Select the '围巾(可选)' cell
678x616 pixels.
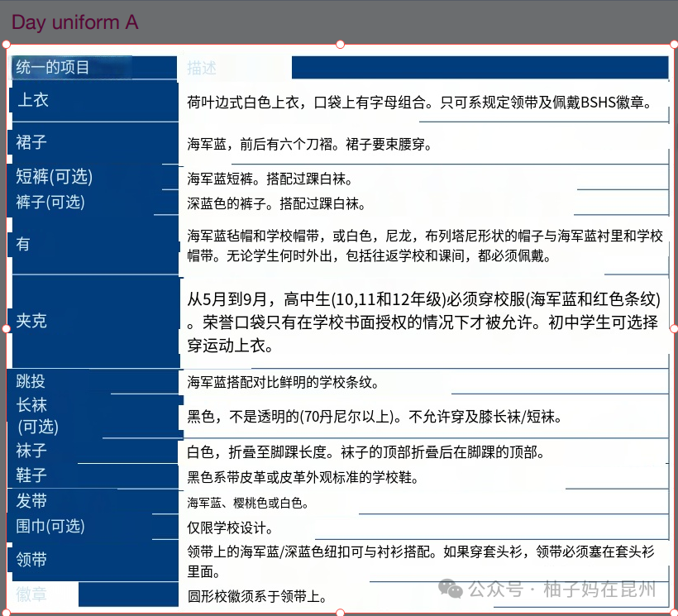(50, 527)
